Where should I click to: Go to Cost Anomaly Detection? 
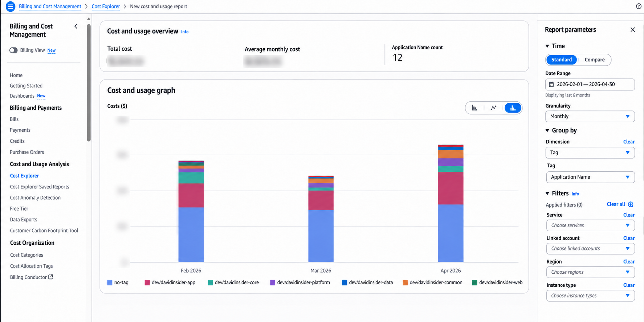click(x=35, y=198)
